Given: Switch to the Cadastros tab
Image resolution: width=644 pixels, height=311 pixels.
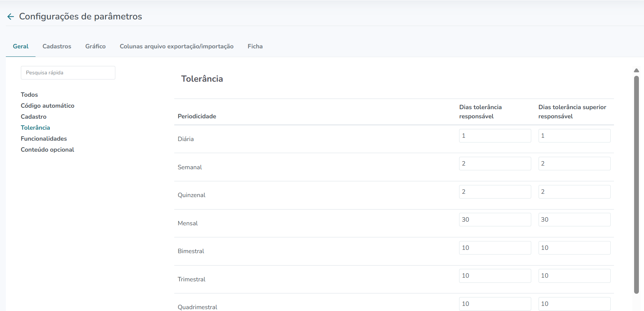Looking at the screenshot, I should 57,47.
